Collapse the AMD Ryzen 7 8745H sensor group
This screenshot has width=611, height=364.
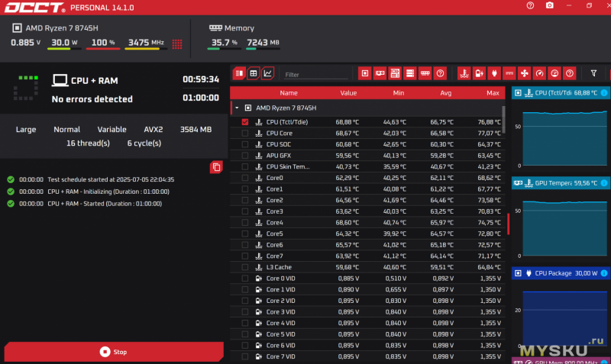pyautogui.click(x=237, y=108)
